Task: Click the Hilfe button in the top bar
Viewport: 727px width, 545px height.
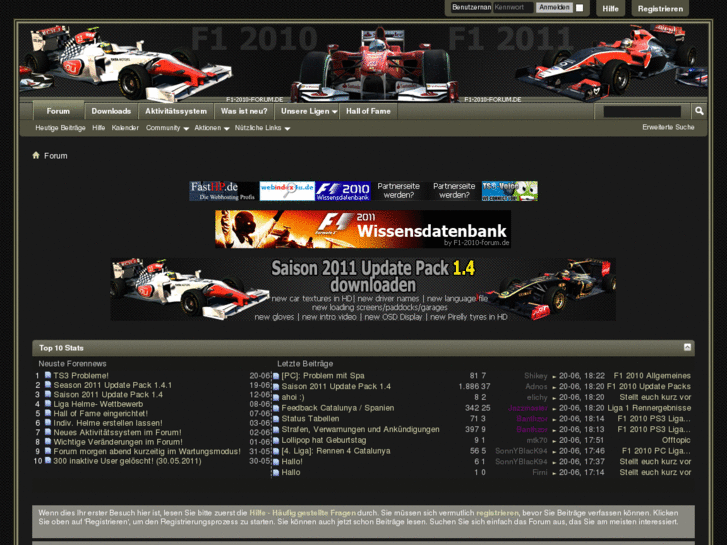Action: click(610, 9)
